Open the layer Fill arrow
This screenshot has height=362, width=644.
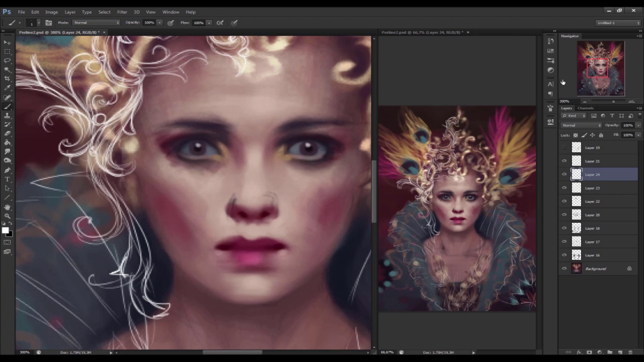point(638,135)
